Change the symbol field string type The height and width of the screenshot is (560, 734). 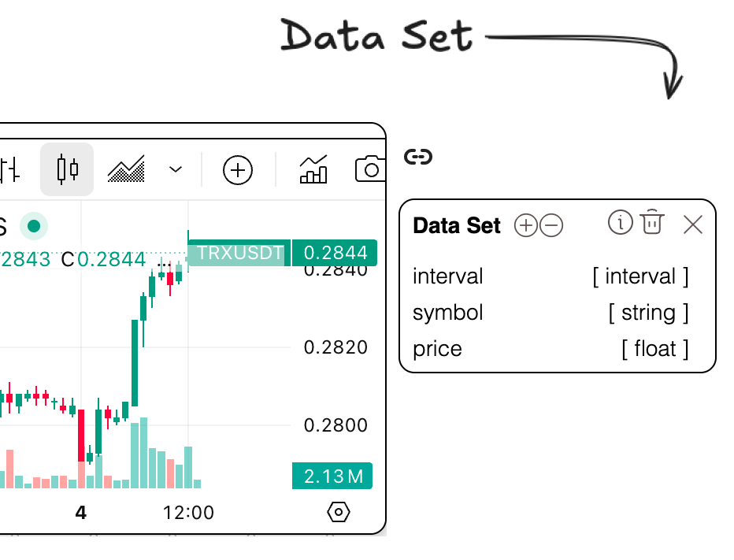[x=648, y=313]
